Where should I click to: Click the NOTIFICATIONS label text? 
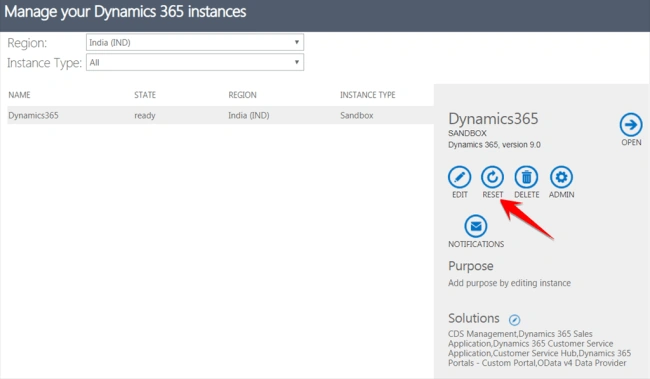click(476, 244)
